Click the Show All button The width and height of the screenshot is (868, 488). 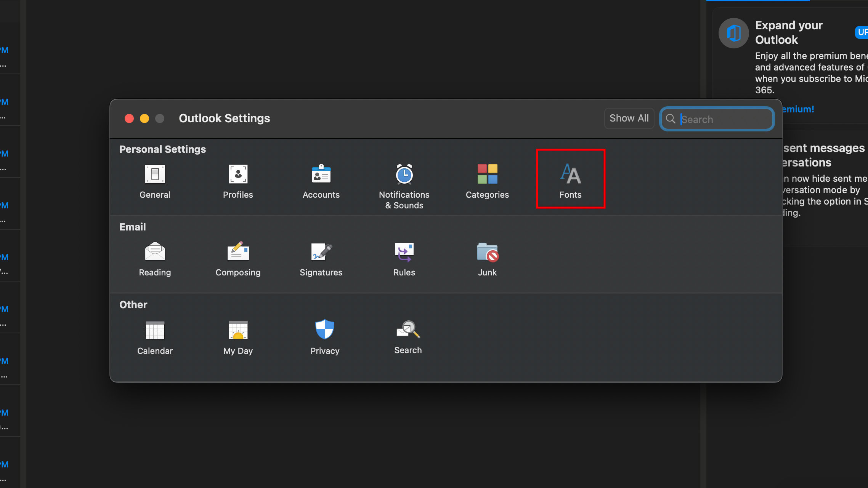click(629, 118)
